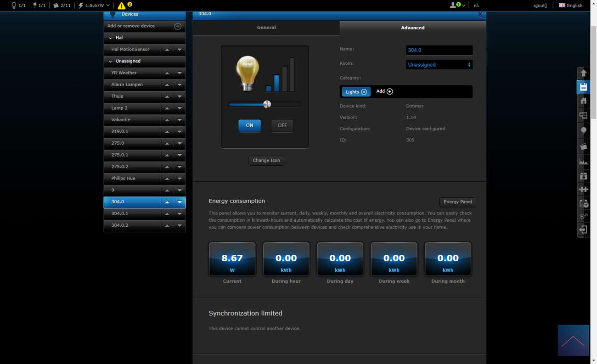Screen dimensions: 597x364
Task: Click the Energy Panel button
Action: coord(457,202)
